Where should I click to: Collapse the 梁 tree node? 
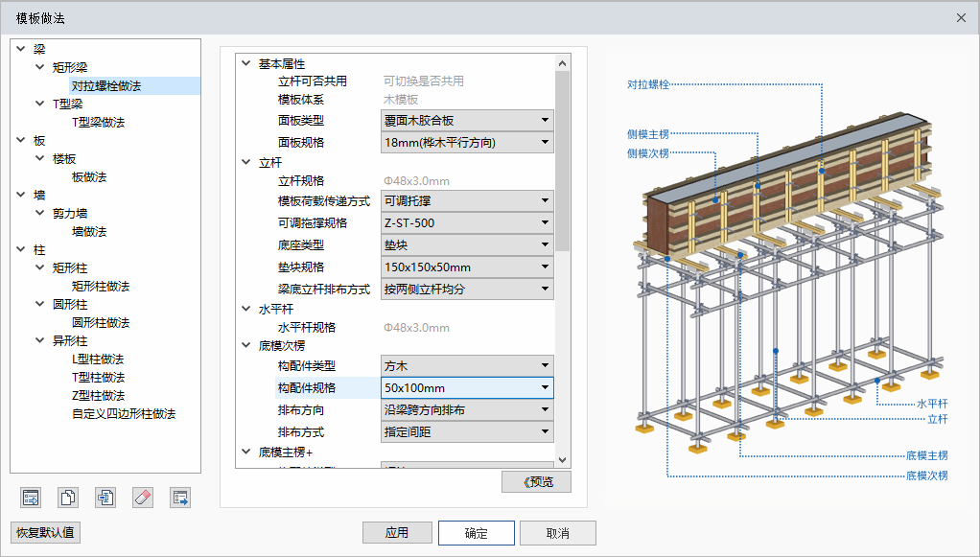(21, 49)
